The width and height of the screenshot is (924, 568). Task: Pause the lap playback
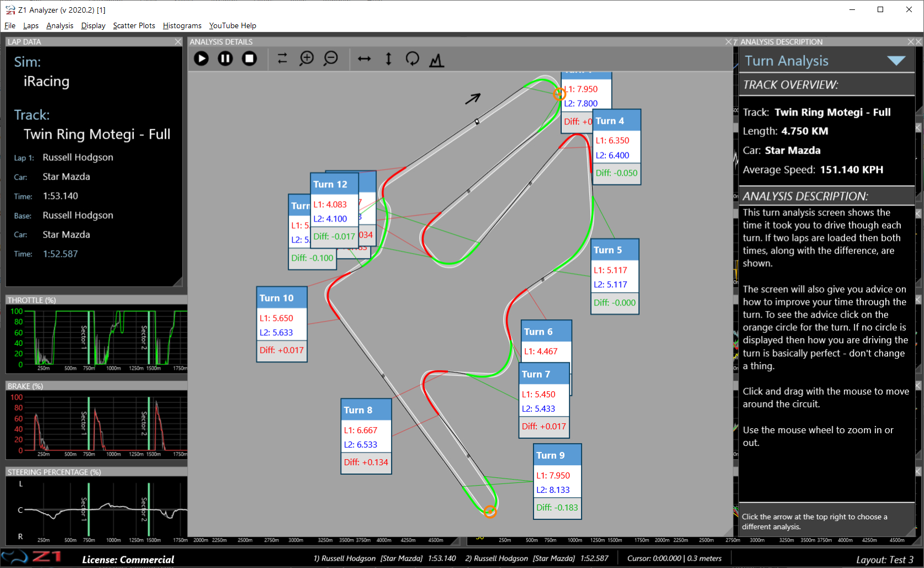click(x=225, y=59)
